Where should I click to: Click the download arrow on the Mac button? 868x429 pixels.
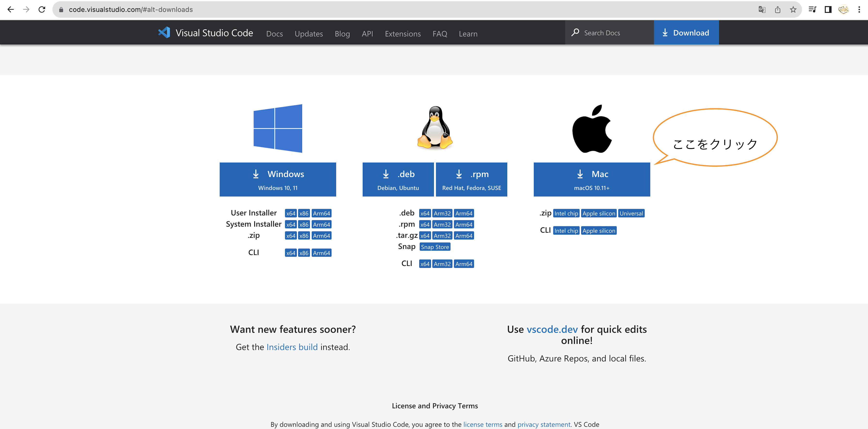pyautogui.click(x=580, y=174)
